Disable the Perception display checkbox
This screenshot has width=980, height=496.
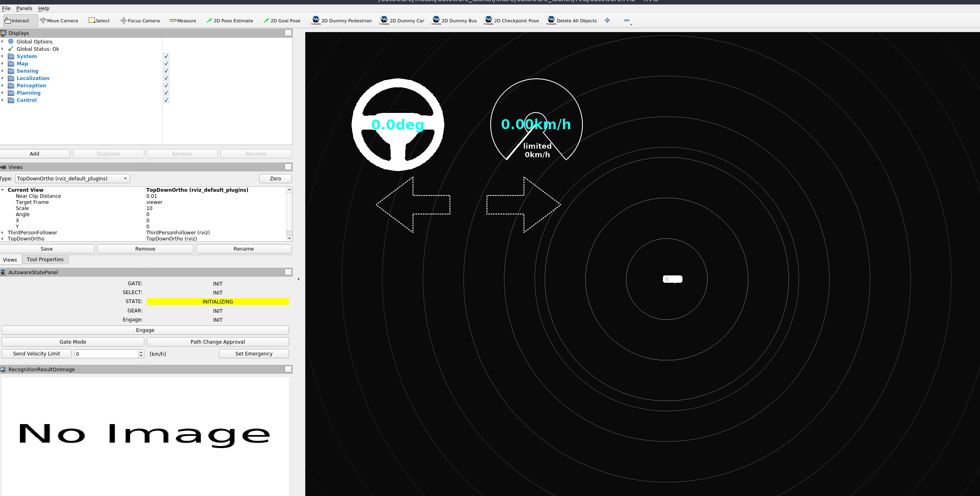[x=166, y=85]
